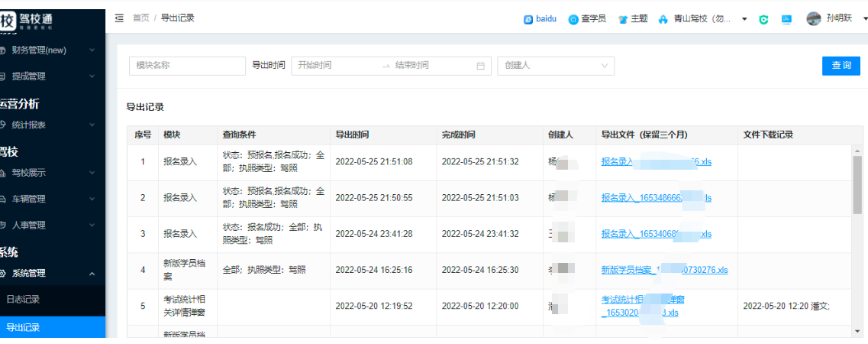Click export time 2022-05-25 21:51:08

(x=374, y=162)
